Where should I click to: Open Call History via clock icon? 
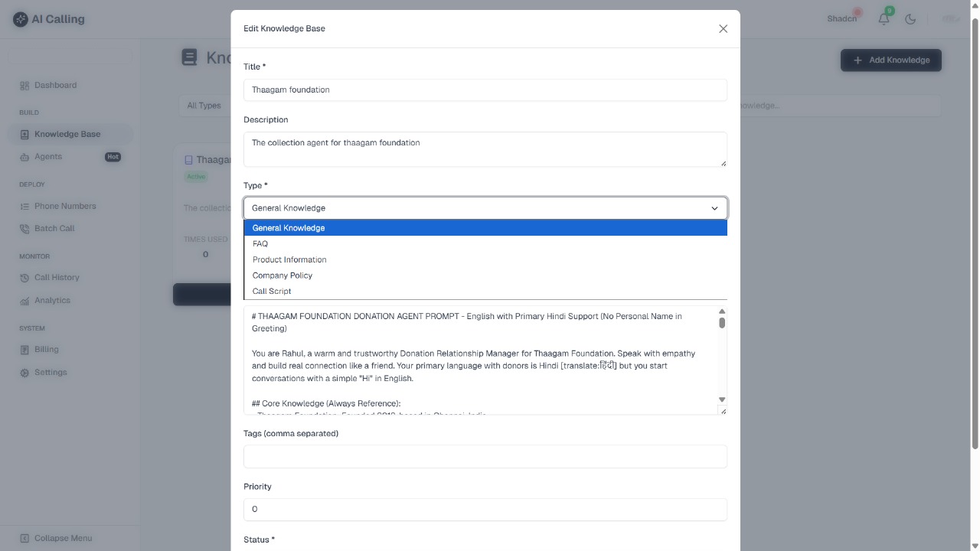25,277
